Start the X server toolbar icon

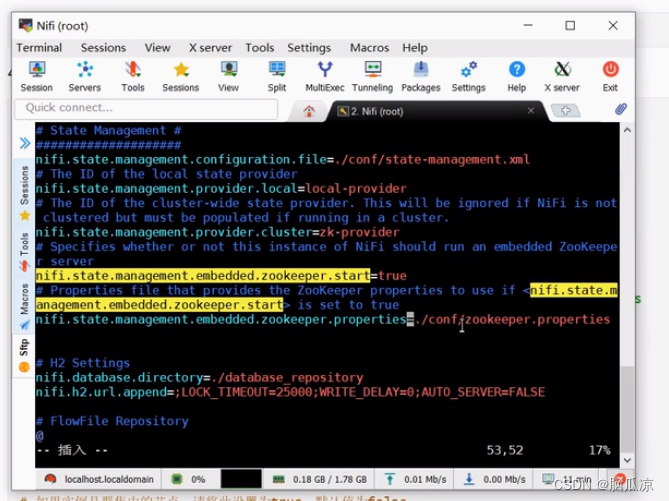click(562, 77)
